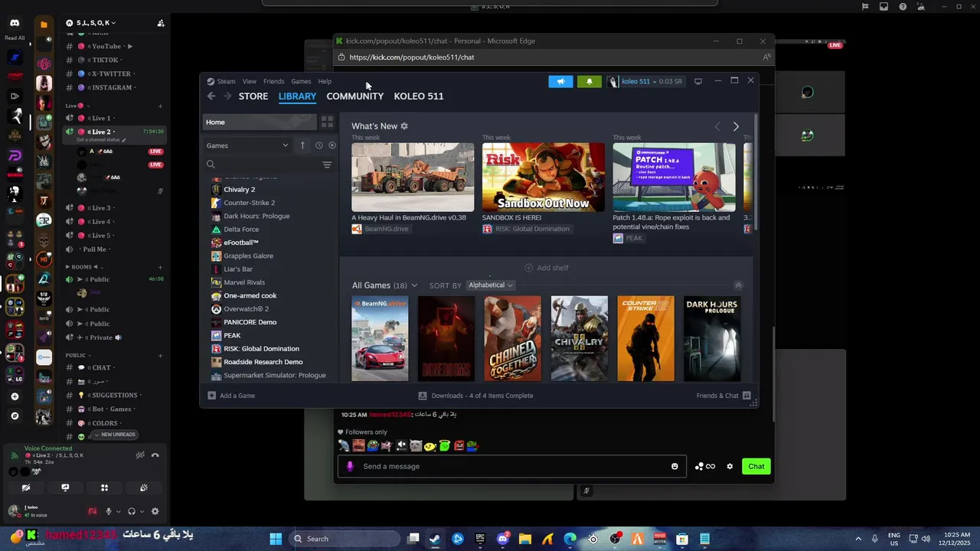Turn on Discord camera button

(x=25, y=487)
